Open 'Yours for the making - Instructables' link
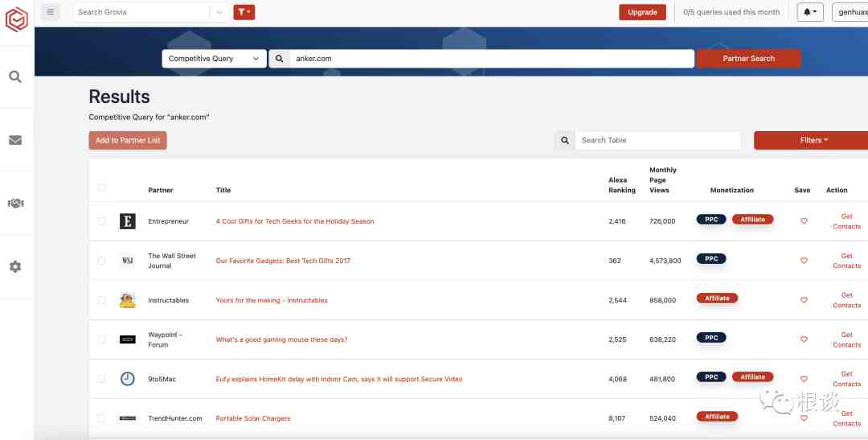868x440 pixels. click(x=272, y=300)
